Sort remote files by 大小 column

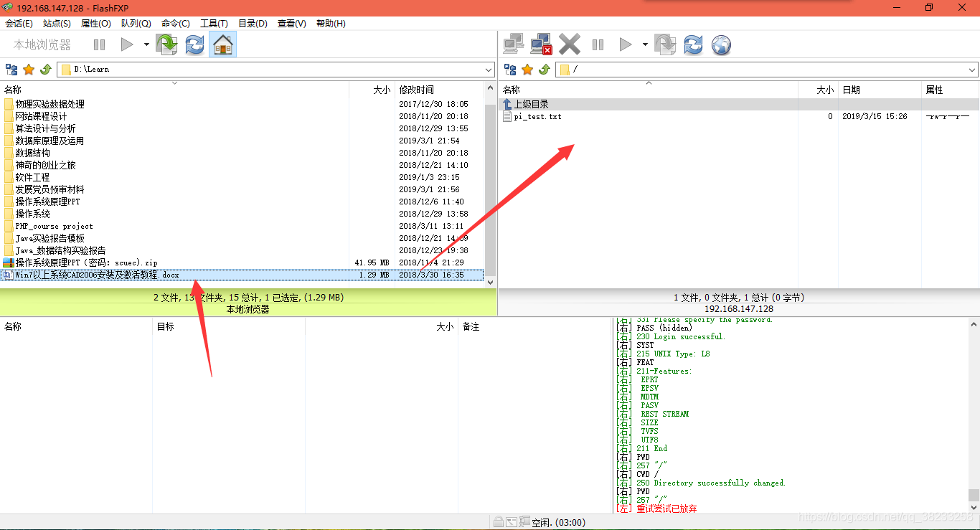pyautogui.click(x=818, y=90)
